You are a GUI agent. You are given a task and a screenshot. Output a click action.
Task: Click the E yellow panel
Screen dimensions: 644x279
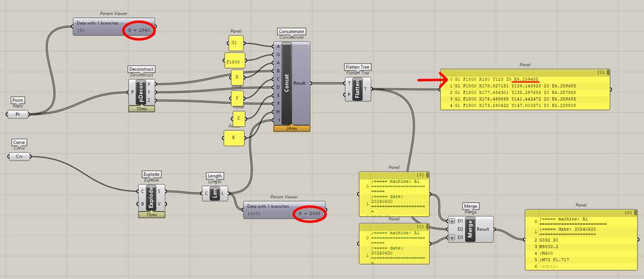[x=234, y=138]
